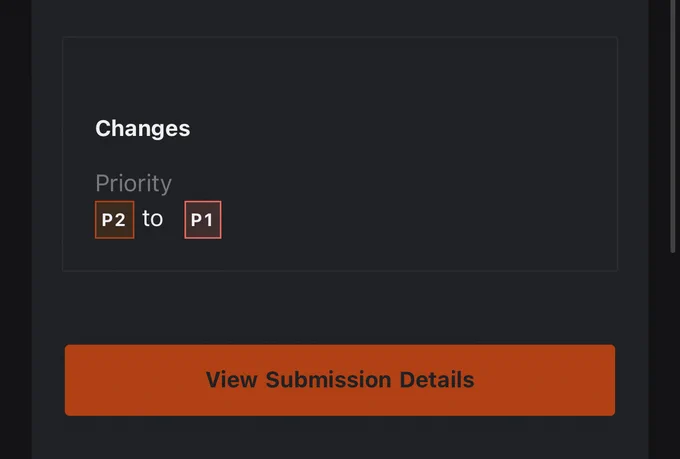The image size is (680, 459).
Task: Click the word "to" between priority badges
Action: [153, 218]
